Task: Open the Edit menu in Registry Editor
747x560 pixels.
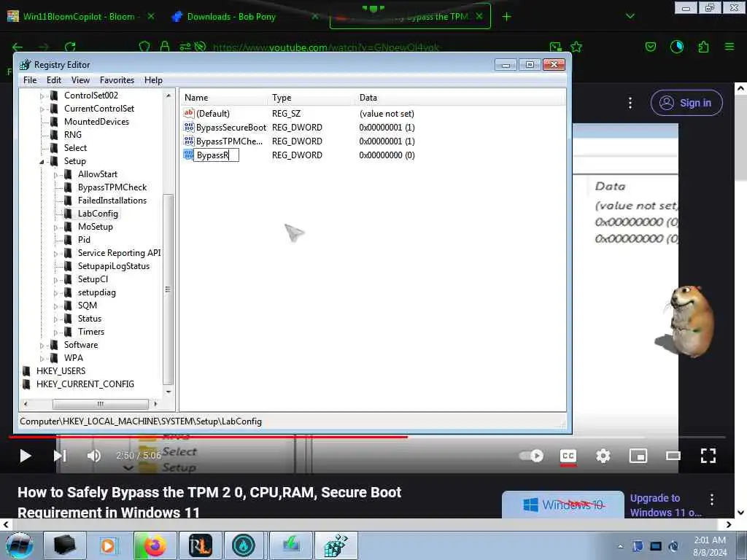Action: [54, 80]
